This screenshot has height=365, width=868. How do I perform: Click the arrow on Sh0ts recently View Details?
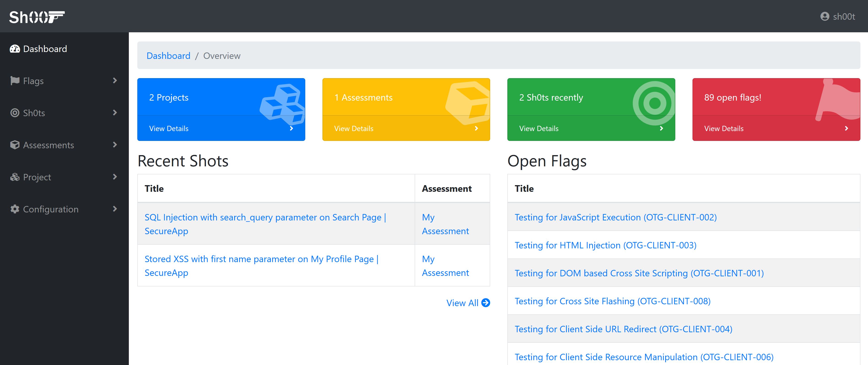(x=661, y=129)
